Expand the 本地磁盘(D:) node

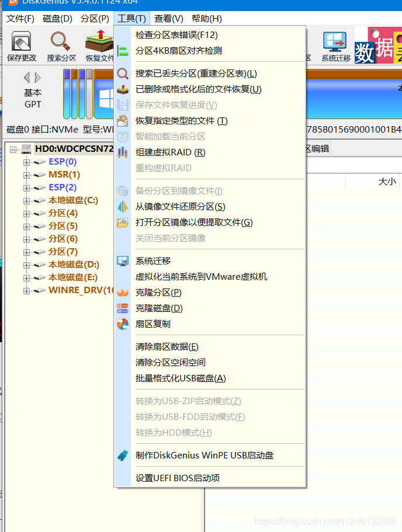click(26, 265)
